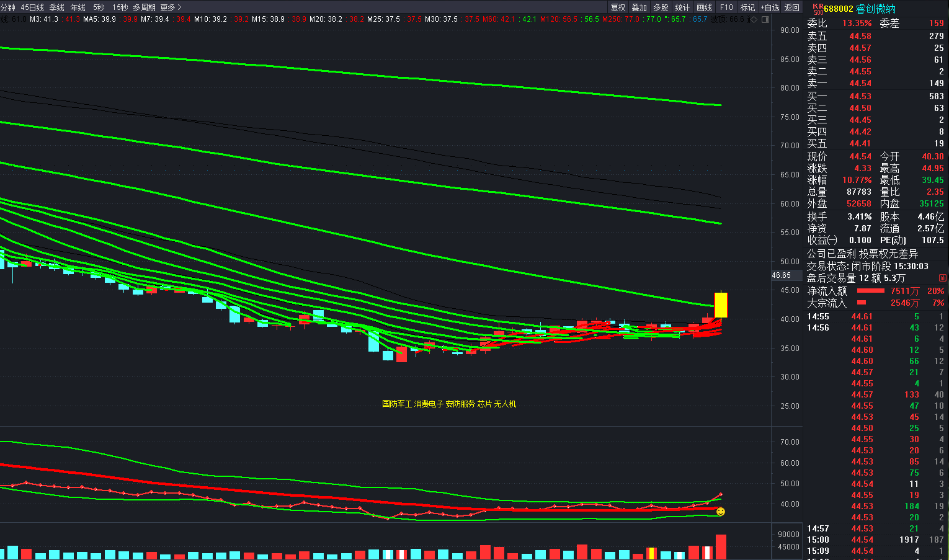Click 卖二 ask price 44.55
Image resolution: width=949 pixels, height=560 pixels.
click(860, 71)
